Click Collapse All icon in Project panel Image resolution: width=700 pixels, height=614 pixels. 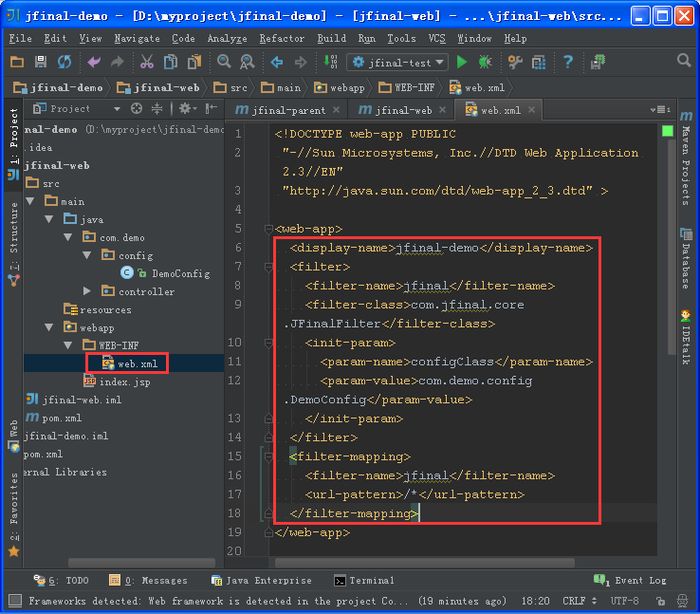[157, 109]
